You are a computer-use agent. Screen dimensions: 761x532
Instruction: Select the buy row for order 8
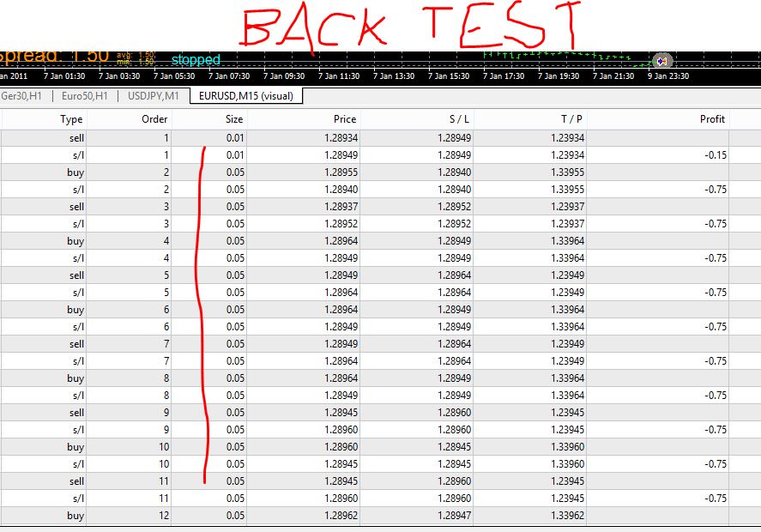click(x=381, y=378)
